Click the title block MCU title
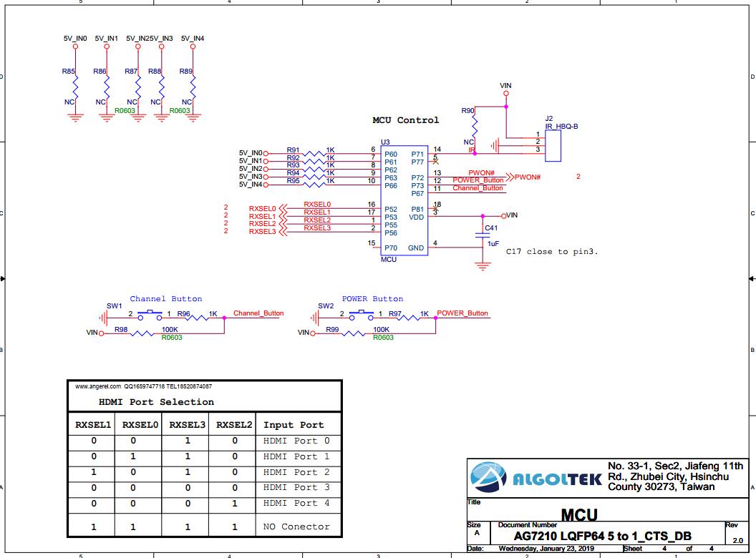The width and height of the screenshot is (756, 558). (579, 515)
